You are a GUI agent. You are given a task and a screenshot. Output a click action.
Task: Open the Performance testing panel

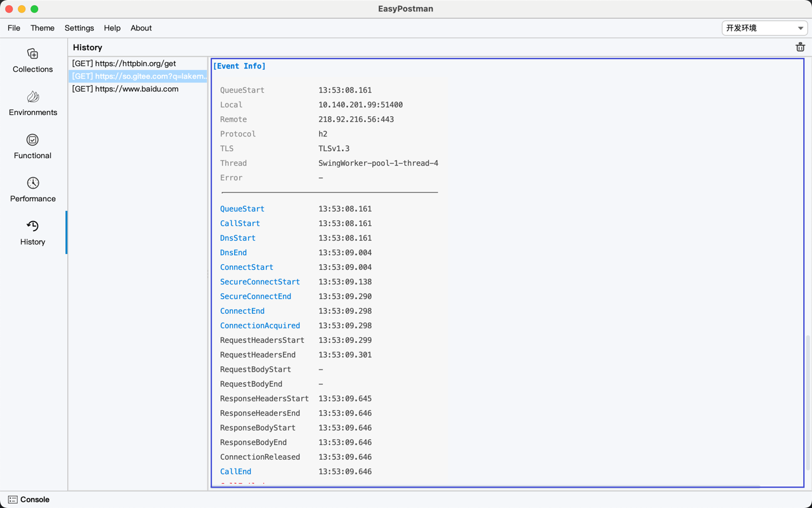pos(33,190)
